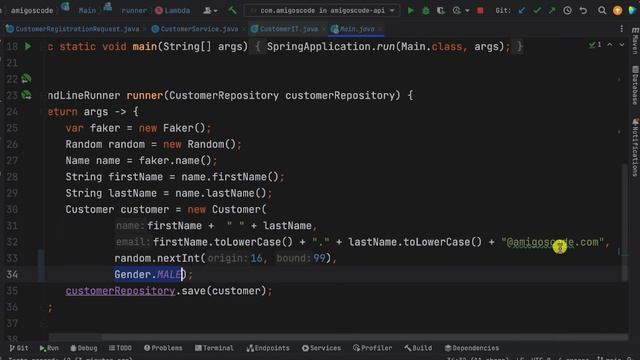
Task: Click the run gutter icon on line 18
Action: pyautogui.click(x=28, y=46)
